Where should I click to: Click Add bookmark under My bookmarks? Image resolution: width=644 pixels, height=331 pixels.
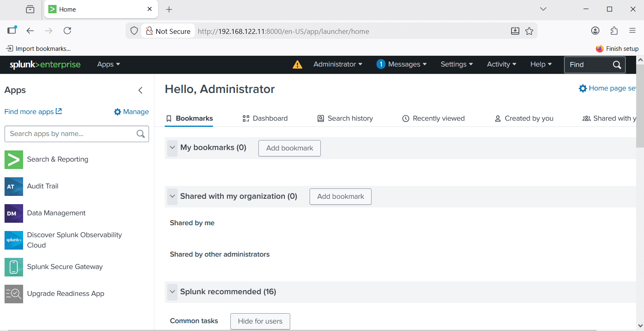289,148
